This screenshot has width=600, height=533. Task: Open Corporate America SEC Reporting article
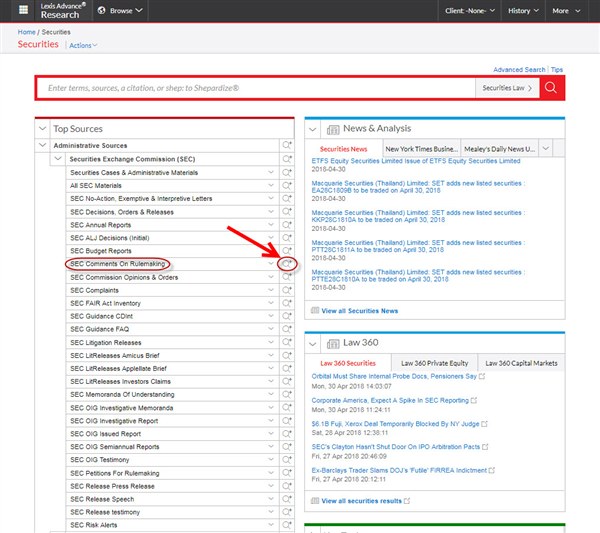390,401
